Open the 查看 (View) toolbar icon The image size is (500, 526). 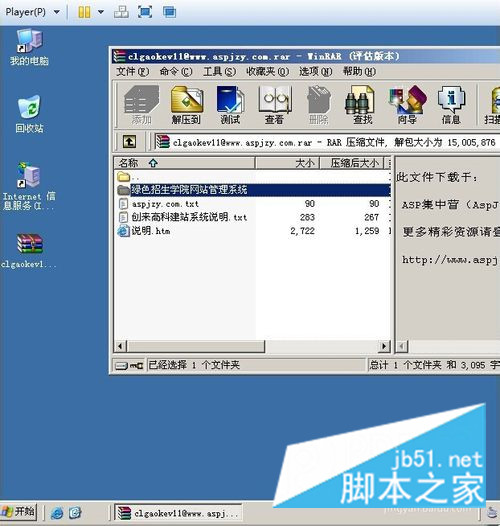coord(274,105)
